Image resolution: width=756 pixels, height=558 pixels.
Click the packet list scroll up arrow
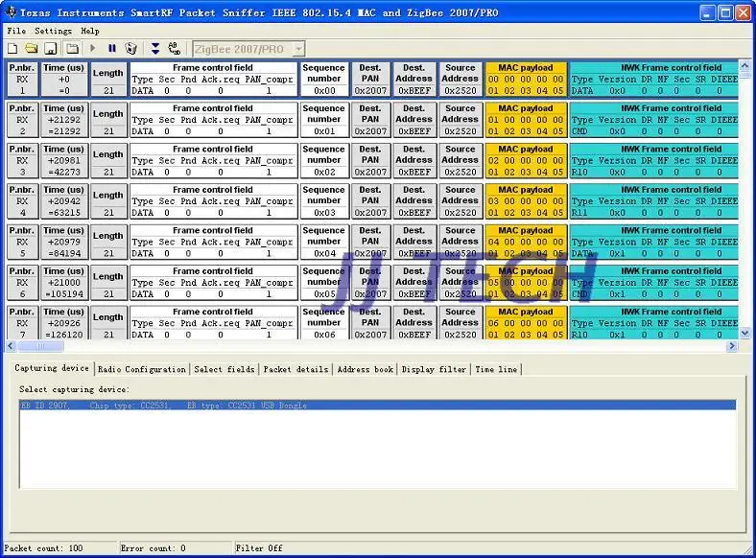pyautogui.click(x=744, y=65)
